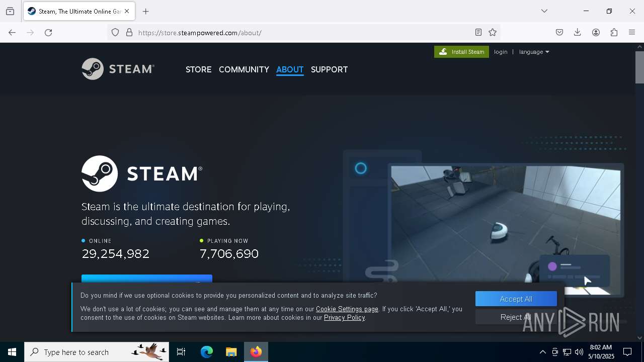Launch Microsoft Edge from taskbar
Viewport: 644px width, 362px height.
(207, 352)
